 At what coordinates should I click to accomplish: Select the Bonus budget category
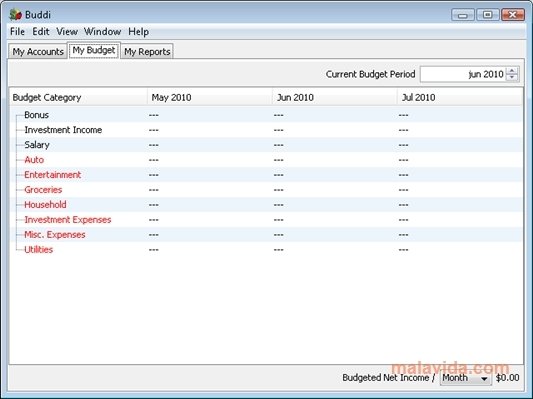pyautogui.click(x=36, y=115)
